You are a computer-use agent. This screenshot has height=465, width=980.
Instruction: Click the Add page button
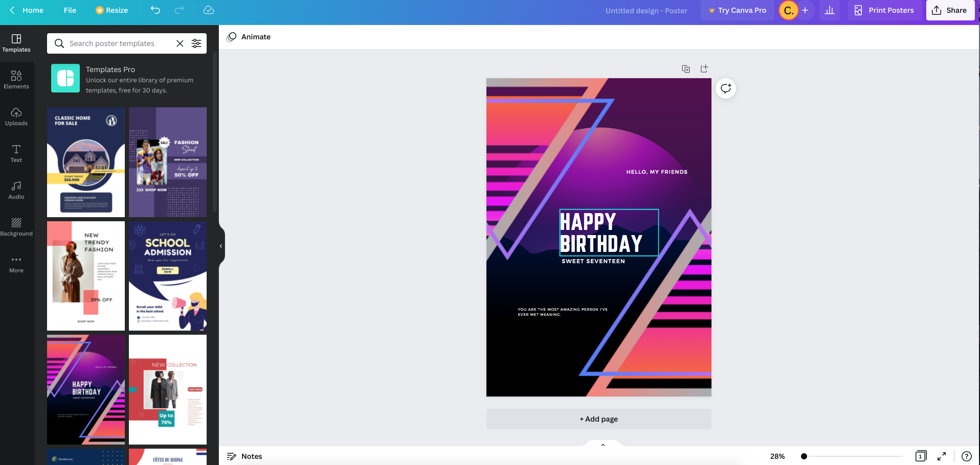tap(598, 419)
